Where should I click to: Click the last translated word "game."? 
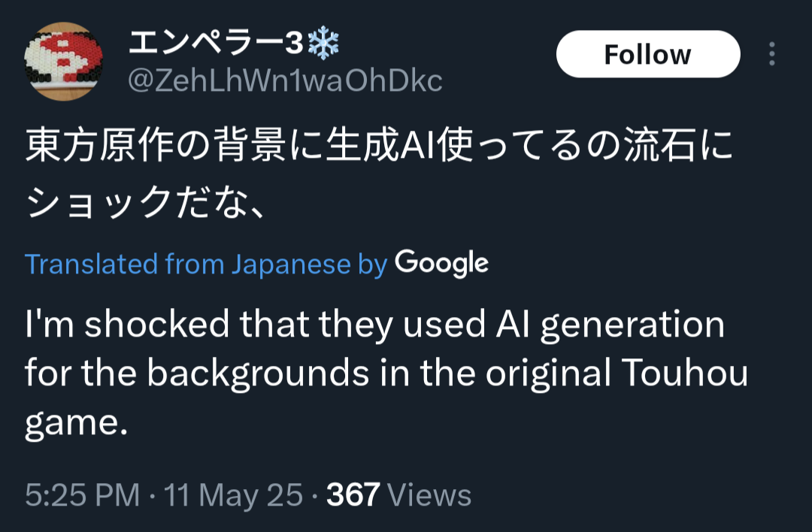point(73,425)
